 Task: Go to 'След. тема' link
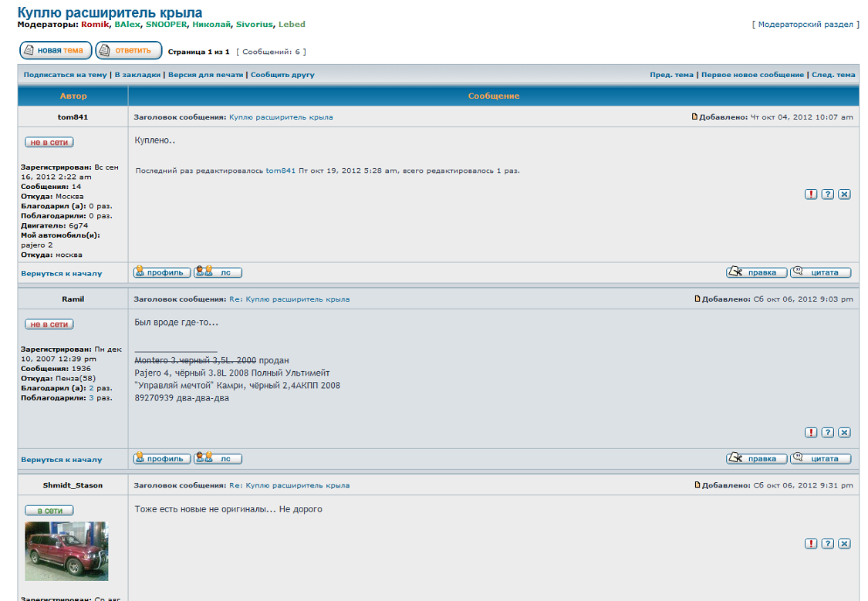pos(833,75)
